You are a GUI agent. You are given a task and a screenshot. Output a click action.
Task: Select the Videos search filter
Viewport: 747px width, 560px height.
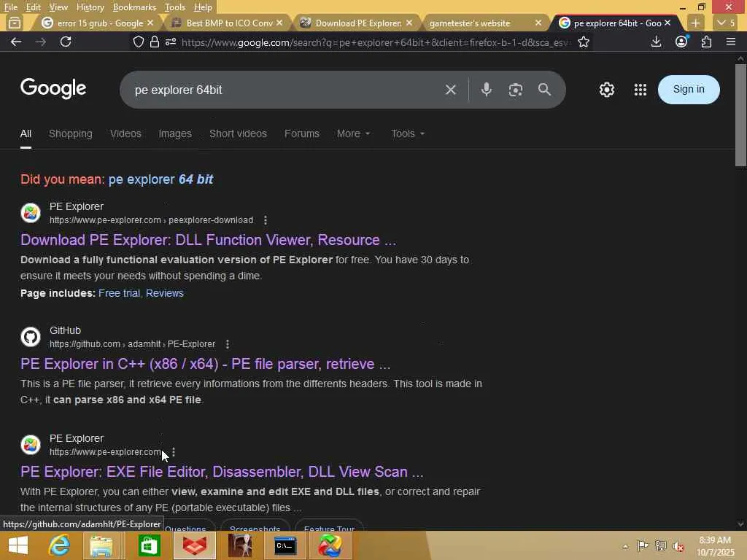[125, 134]
